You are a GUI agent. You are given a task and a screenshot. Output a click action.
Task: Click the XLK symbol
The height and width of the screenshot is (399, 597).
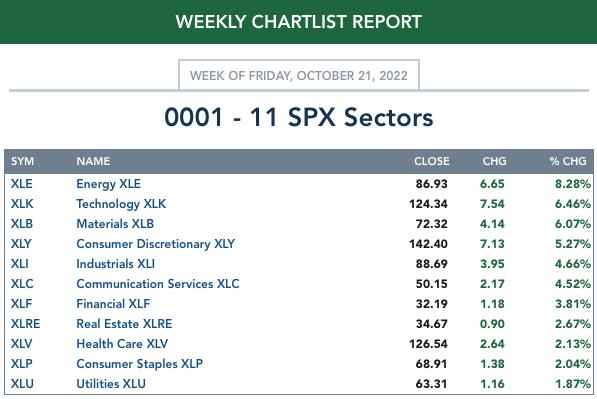click(x=22, y=204)
